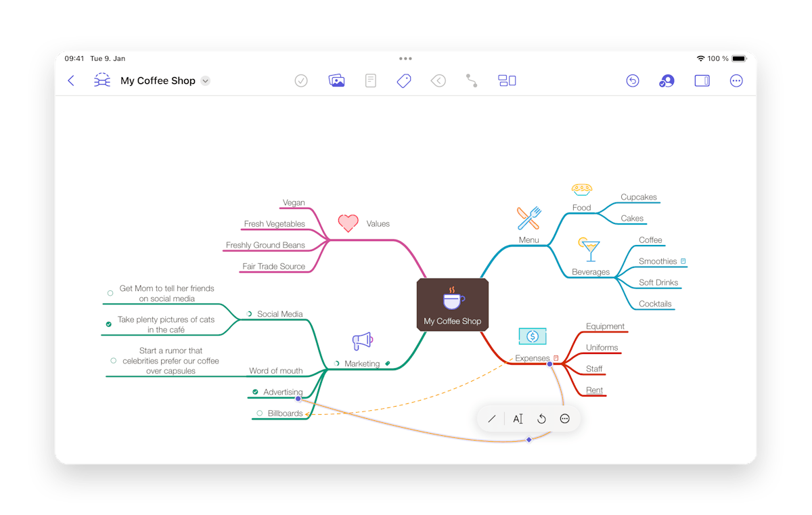Go back using the back arrow button
This screenshot has height=515, width=812.
click(x=71, y=81)
